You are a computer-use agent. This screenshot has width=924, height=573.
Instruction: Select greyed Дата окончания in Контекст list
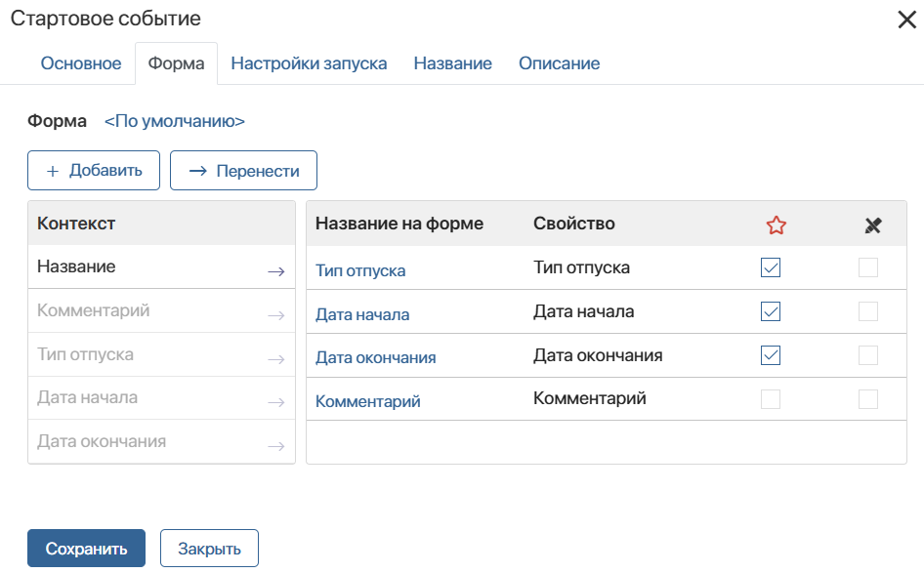click(161, 441)
